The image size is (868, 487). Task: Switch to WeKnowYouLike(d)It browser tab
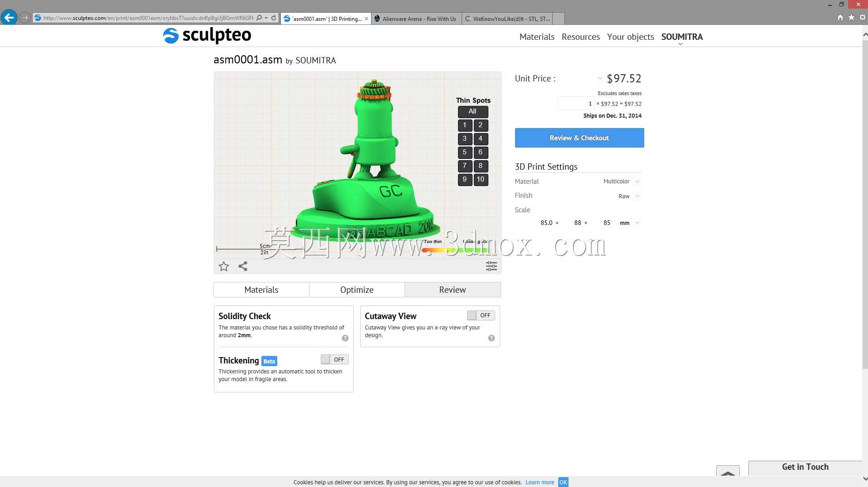pos(507,19)
